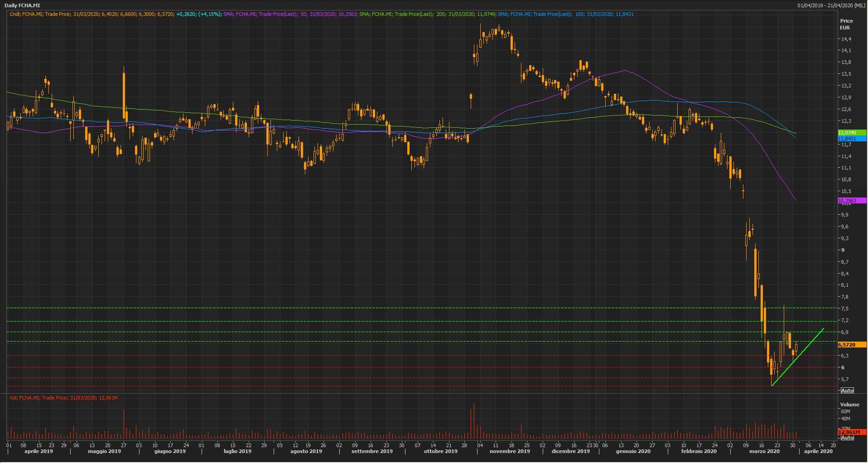Screen dimensions: 868x463
Task: Click the red 12,961M volume value tag
Action: (851, 432)
